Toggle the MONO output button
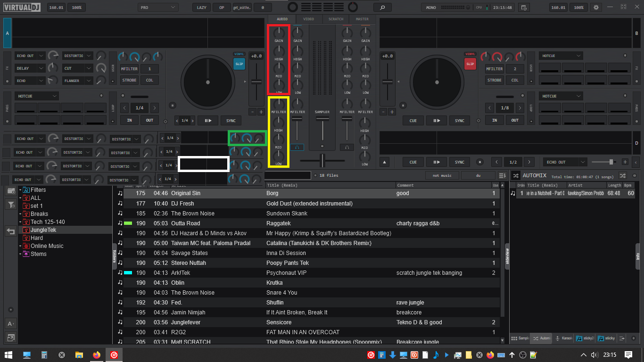This screenshot has width=644, height=362. pos(431,8)
